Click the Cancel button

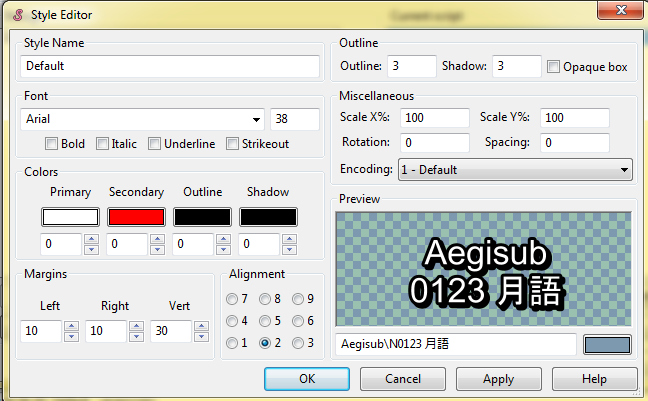coord(403,379)
